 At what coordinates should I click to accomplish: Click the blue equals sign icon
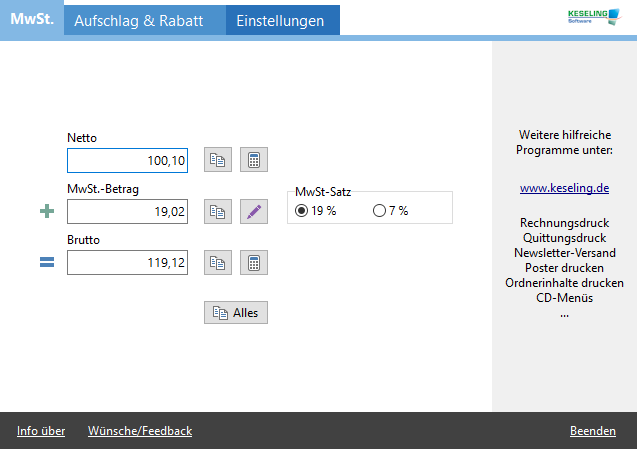click(46, 263)
